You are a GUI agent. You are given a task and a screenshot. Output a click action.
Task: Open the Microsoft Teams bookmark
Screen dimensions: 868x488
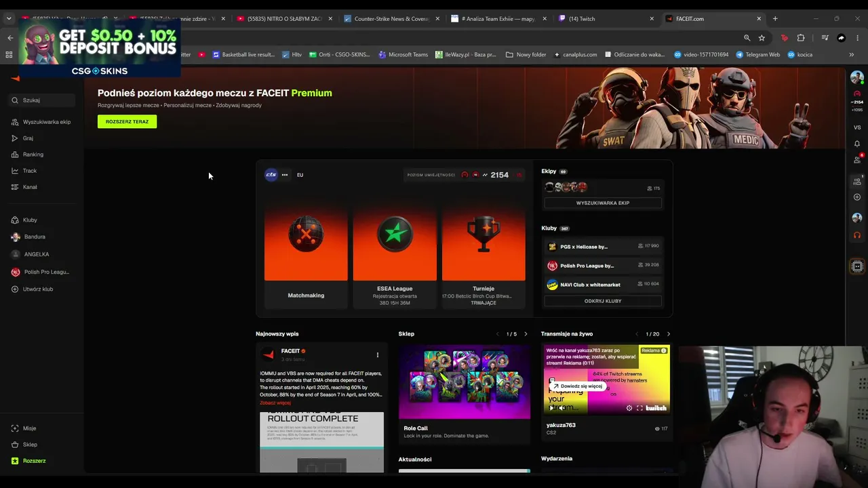pyautogui.click(x=403, y=55)
